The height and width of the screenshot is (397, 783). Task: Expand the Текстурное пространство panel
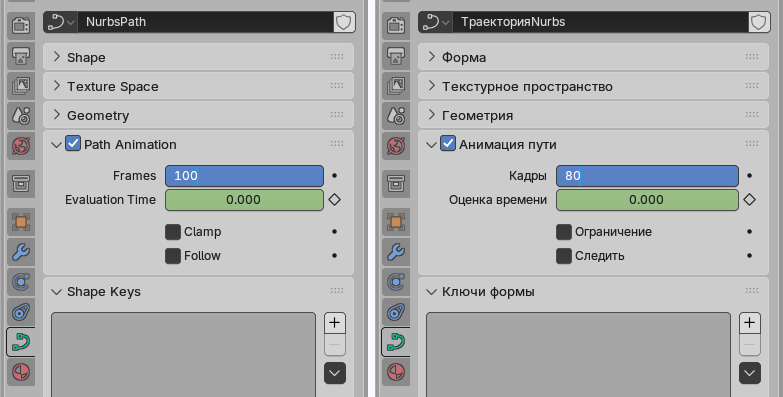pyautogui.click(x=593, y=86)
